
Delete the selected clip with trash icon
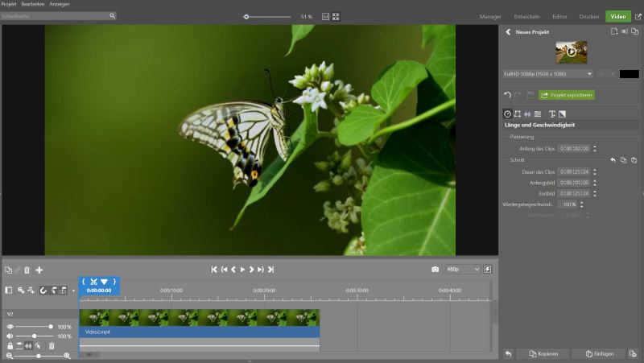[27, 270]
